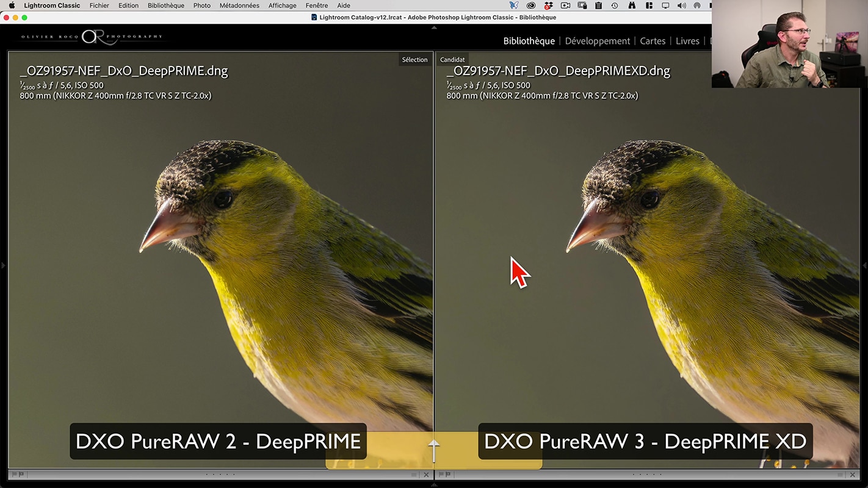Open the sound volume menu bar icon

pyautogui.click(x=681, y=5)
